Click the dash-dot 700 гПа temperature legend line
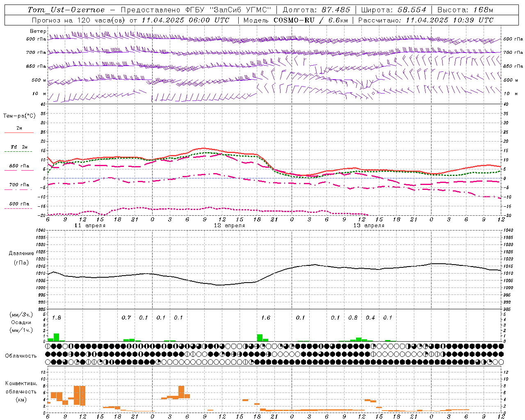Screen dimensions: 525x420 click(18, 189)
